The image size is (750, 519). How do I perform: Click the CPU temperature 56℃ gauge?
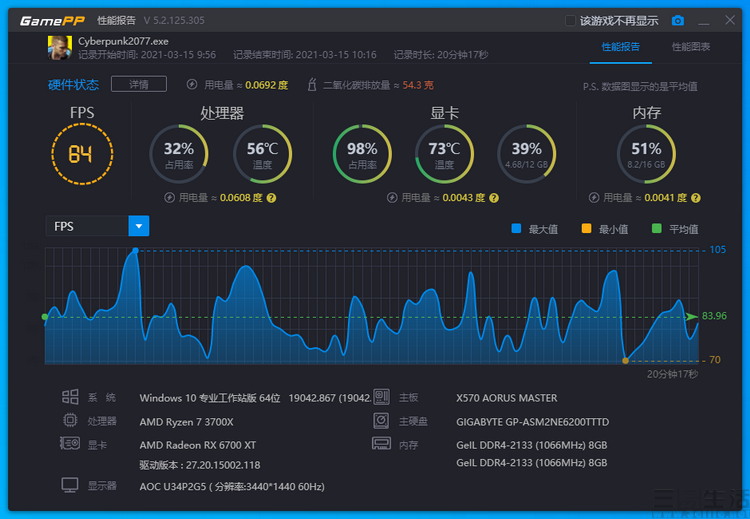pos(262,154)
